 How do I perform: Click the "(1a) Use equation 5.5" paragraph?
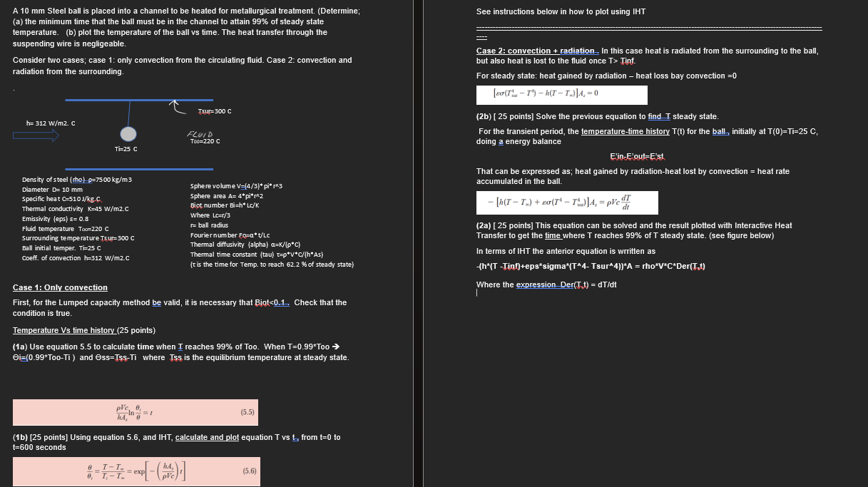181,352
